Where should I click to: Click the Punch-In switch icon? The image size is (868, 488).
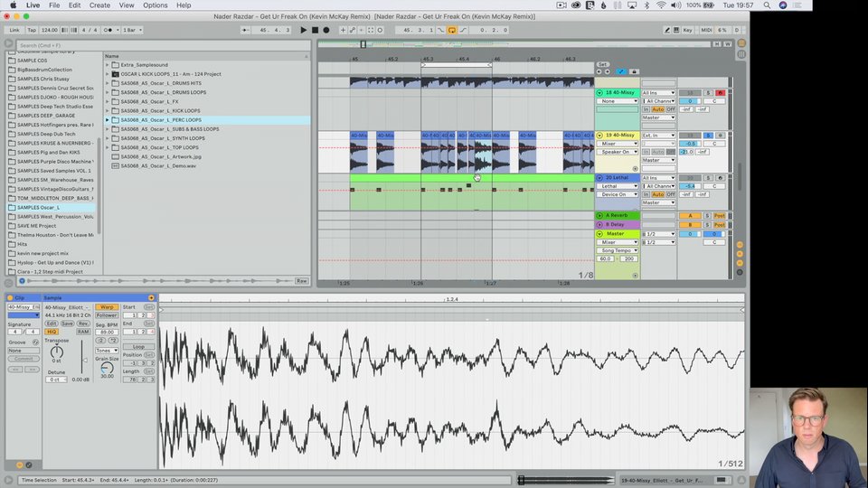(440, 30)
